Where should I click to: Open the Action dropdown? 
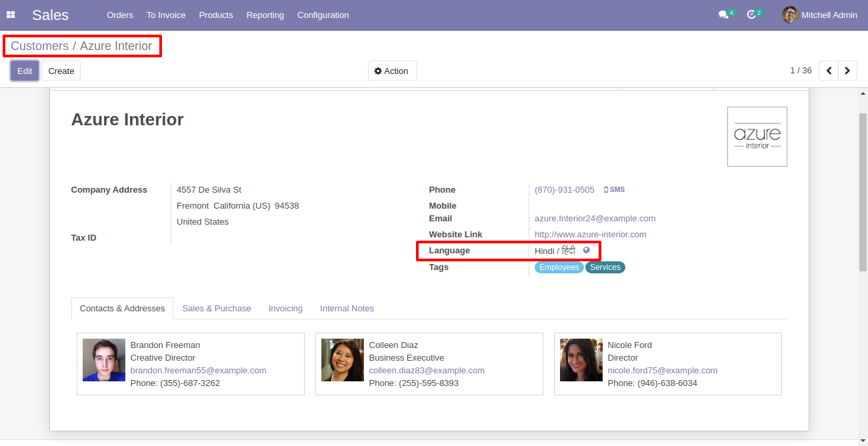(x=392, y=71)
